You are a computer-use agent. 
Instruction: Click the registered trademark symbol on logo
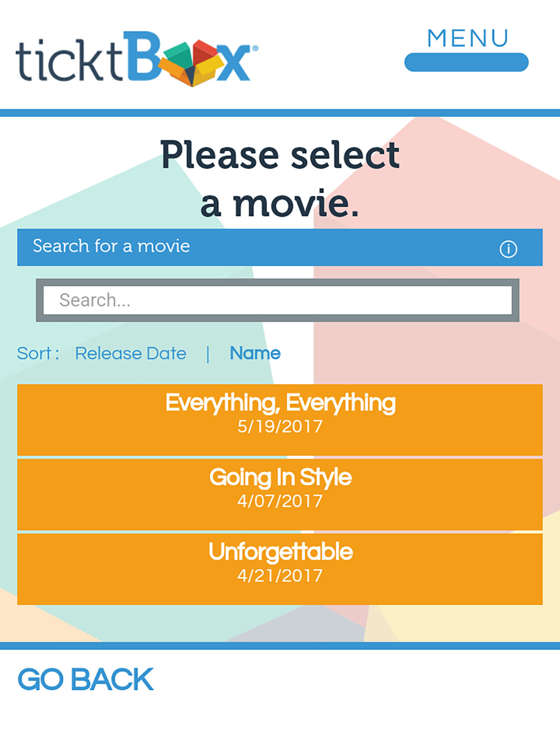tap(255, 49)
